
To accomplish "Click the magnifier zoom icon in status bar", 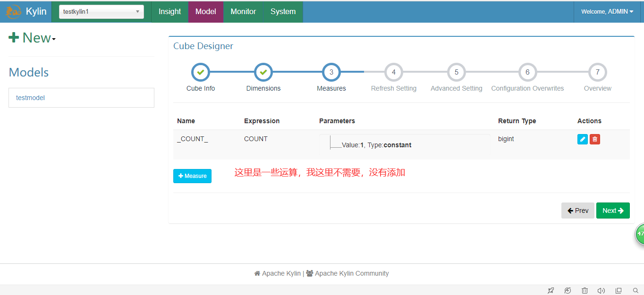I will point(636,290).
